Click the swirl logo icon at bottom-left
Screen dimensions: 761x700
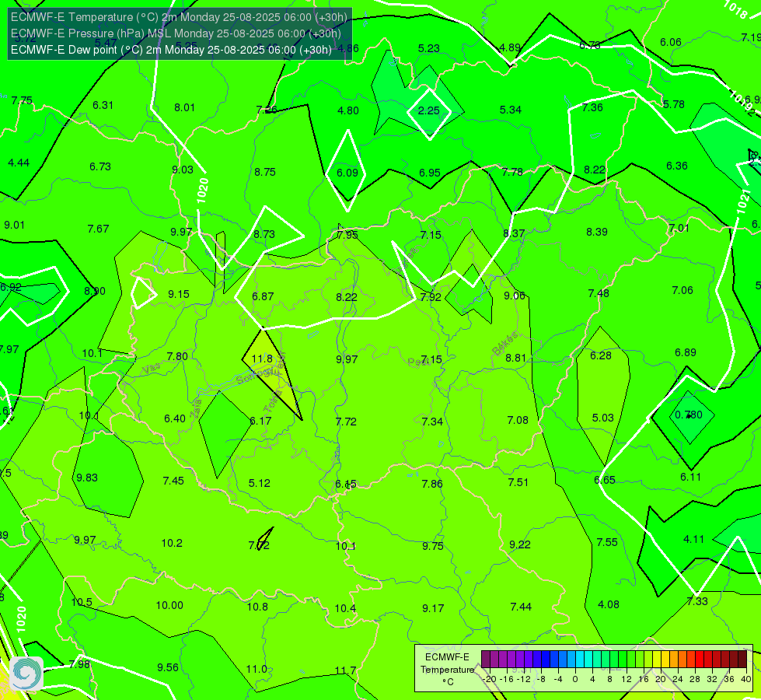26,673
